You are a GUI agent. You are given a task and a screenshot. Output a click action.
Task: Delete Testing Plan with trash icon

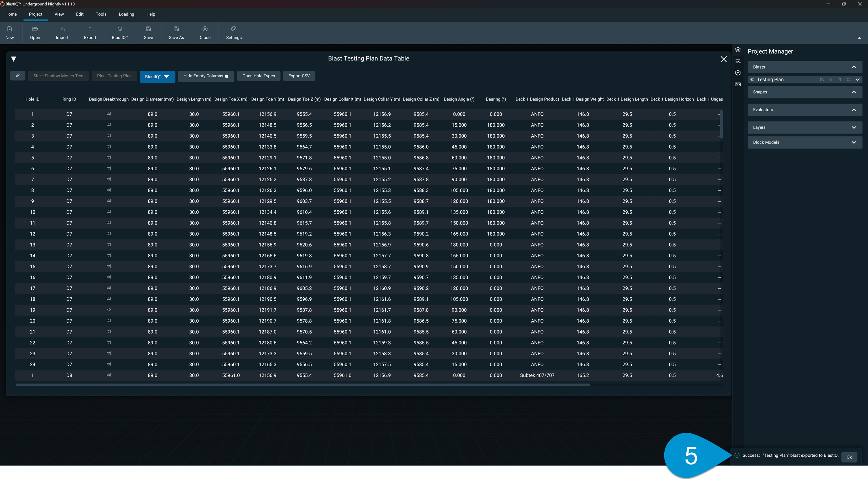[x=839, y=79]
